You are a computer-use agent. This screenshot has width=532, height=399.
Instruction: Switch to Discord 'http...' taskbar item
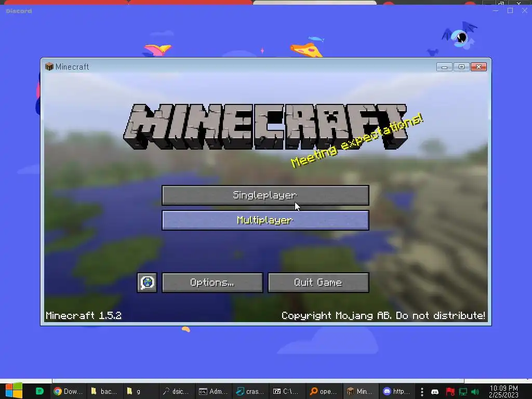[x=396, y=391]
